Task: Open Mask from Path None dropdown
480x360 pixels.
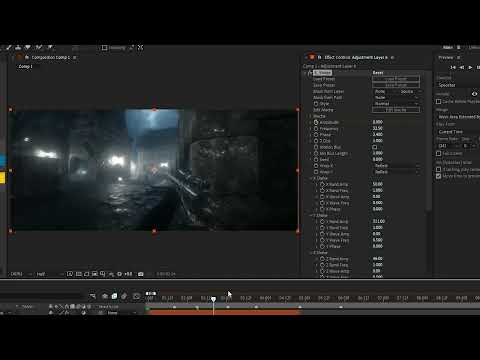Action: pos(396,97)
